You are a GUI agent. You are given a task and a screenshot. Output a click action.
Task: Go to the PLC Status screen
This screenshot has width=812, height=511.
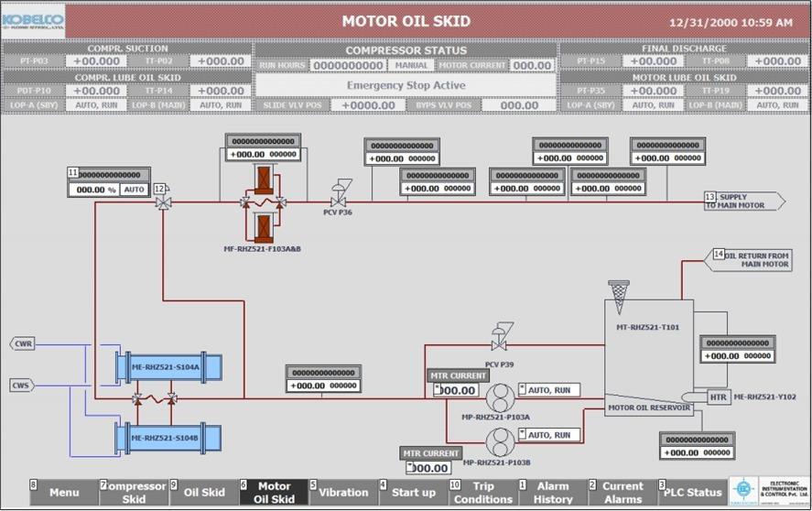tap(692, 493)
